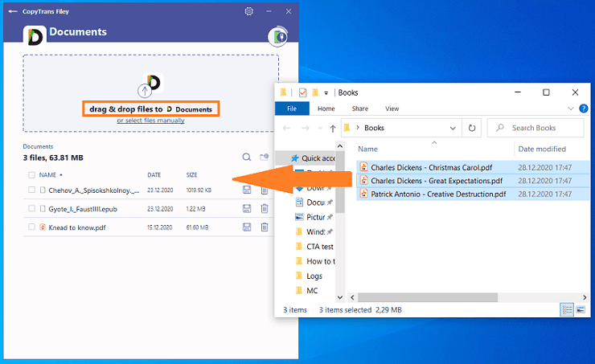The image size is (595, 364).
Task: Click the PDF icon of Christmas Carol
Action: (364, 167)
